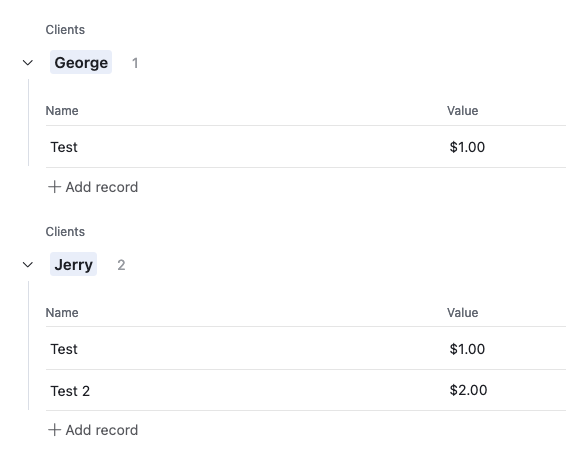Click the George client tag
This screenshot has width=566, height=462.
point(81,62)
